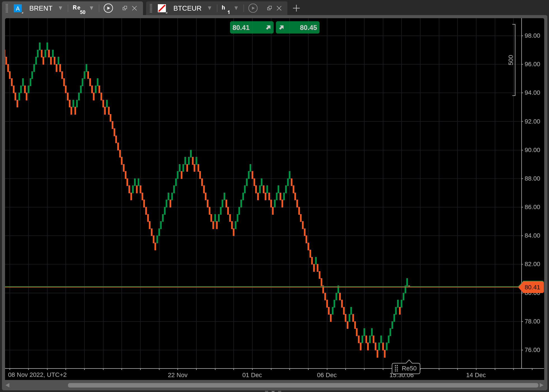Image resolution: width=549 pixels, height=392 pixels.
Task: Click the 06 Dec date label
Action: tap(327, 375)
